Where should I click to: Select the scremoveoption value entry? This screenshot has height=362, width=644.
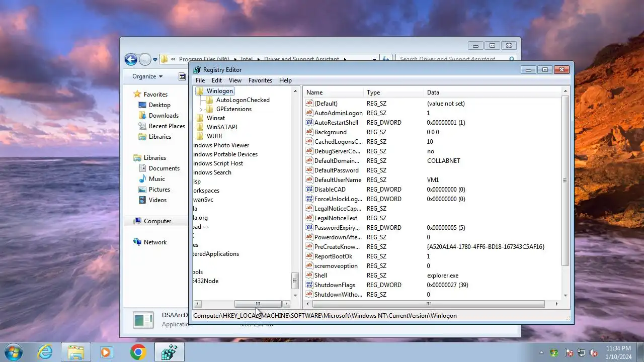tap(336, 266)
